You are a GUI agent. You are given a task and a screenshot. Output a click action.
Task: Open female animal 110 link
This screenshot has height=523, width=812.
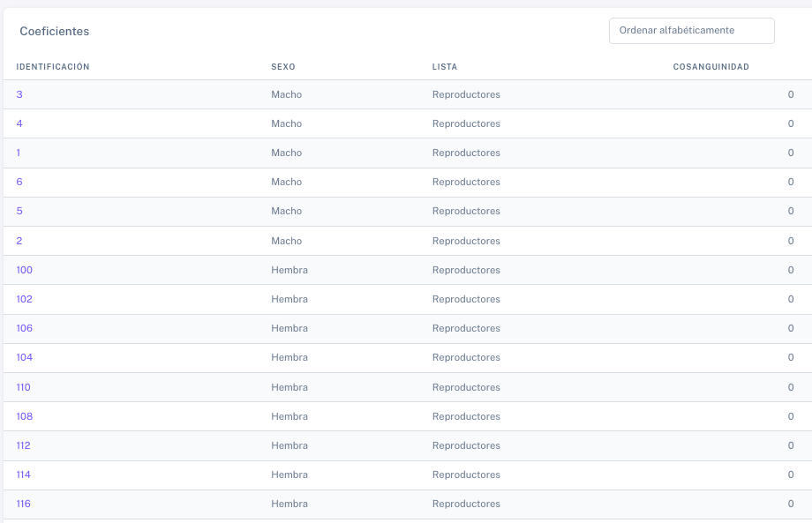click(23, 387)
